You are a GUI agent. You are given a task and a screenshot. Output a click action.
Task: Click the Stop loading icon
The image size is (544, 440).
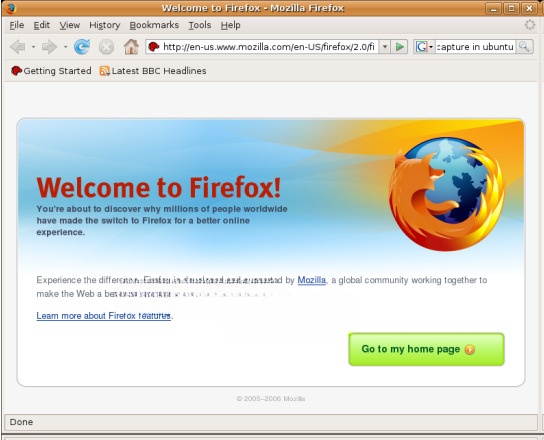click(x=106, y=47)
